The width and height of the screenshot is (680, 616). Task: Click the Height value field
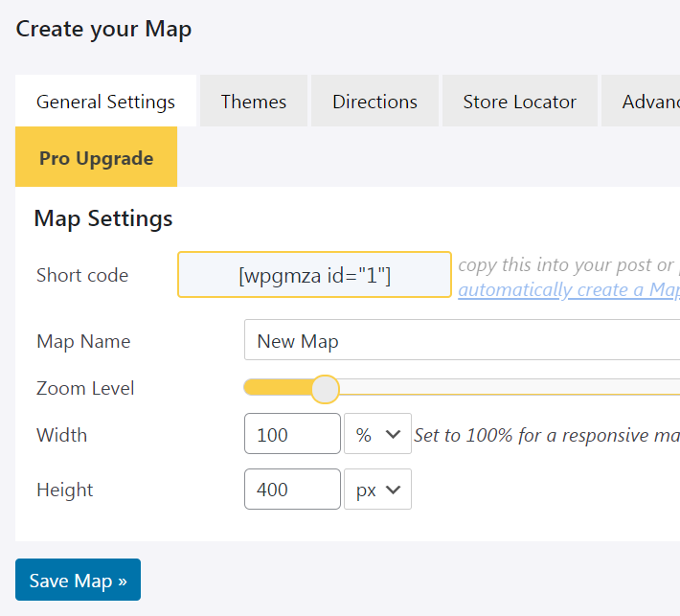click(x=292, y=489)
